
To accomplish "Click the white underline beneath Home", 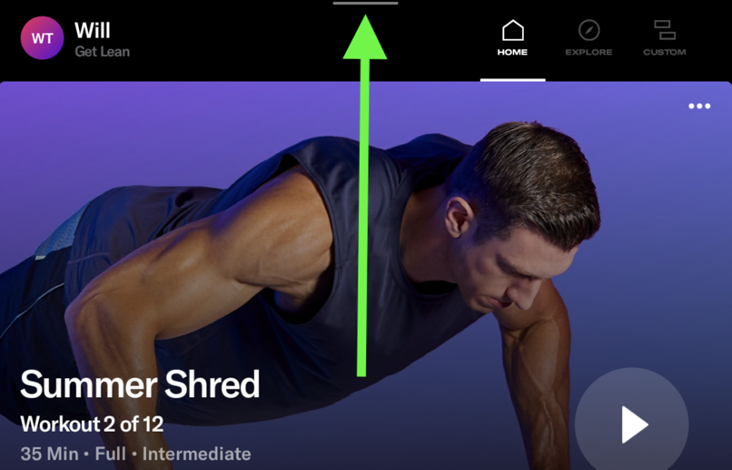I will (513, 80).
